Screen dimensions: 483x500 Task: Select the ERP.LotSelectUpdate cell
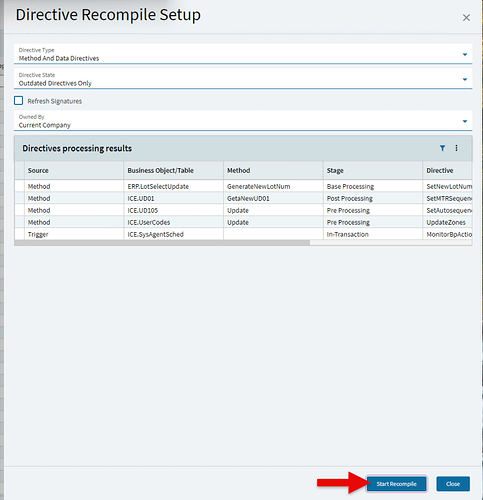pyautogui.click(x=173, y=186)
